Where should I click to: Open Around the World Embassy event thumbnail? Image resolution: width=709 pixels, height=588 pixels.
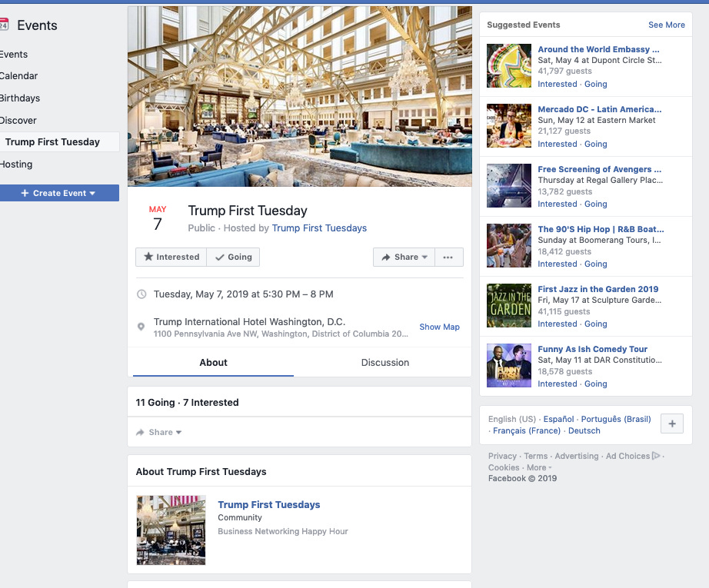coord(509,65)
